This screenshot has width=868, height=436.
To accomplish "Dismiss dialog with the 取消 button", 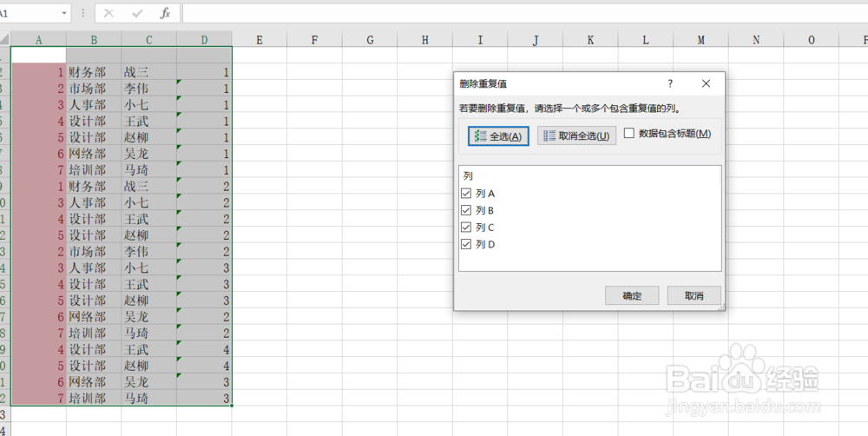I will pyautogui.click(x=694, y=296).
